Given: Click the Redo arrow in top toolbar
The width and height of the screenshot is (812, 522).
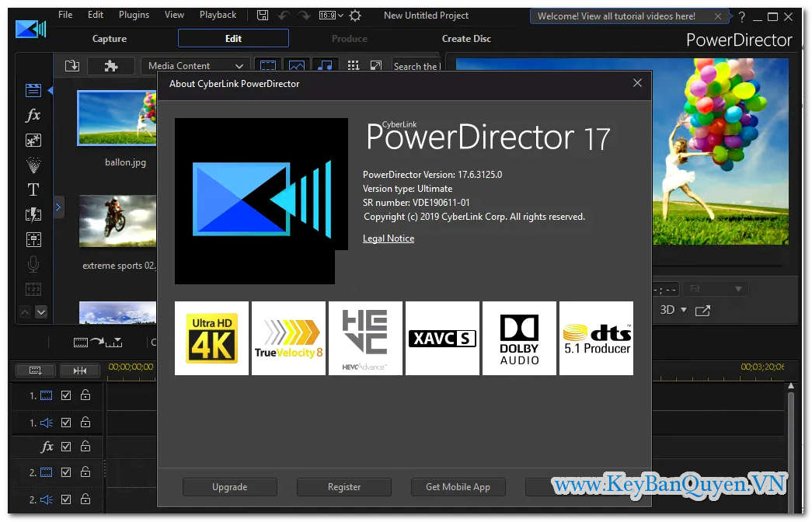Looking at the screenshot, I should click(304, 16).
